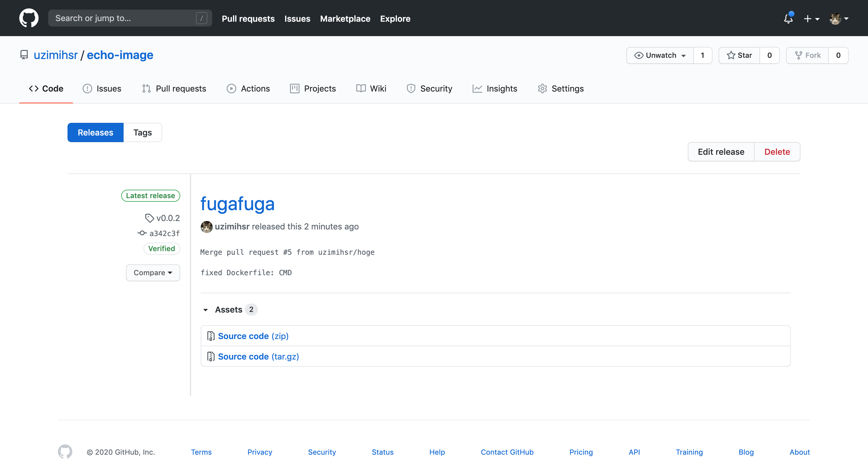Open the About footer link

pyautogui.click(x=800, y=452)
